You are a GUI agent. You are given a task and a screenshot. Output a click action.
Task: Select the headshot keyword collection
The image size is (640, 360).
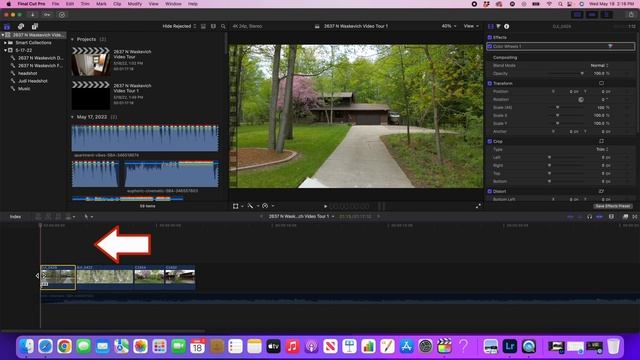[x=27, y=73]
